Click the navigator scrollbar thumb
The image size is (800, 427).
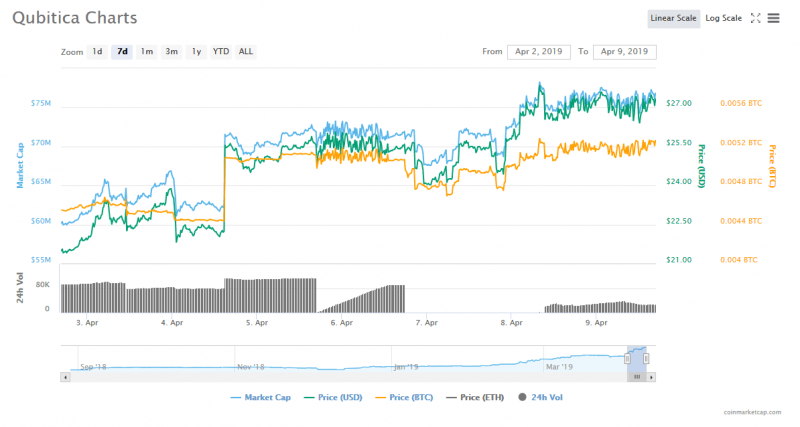(x=637, y=377)
